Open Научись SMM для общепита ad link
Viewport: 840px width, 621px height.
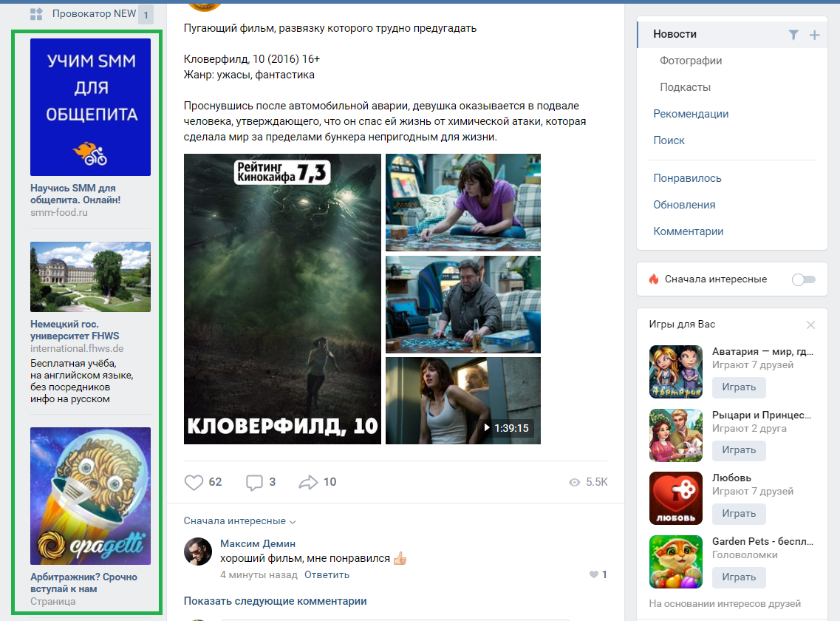[75, 194]
